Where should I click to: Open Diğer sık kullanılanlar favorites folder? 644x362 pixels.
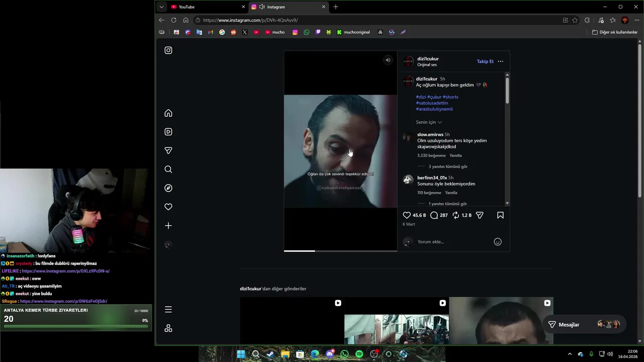point(615,32)
